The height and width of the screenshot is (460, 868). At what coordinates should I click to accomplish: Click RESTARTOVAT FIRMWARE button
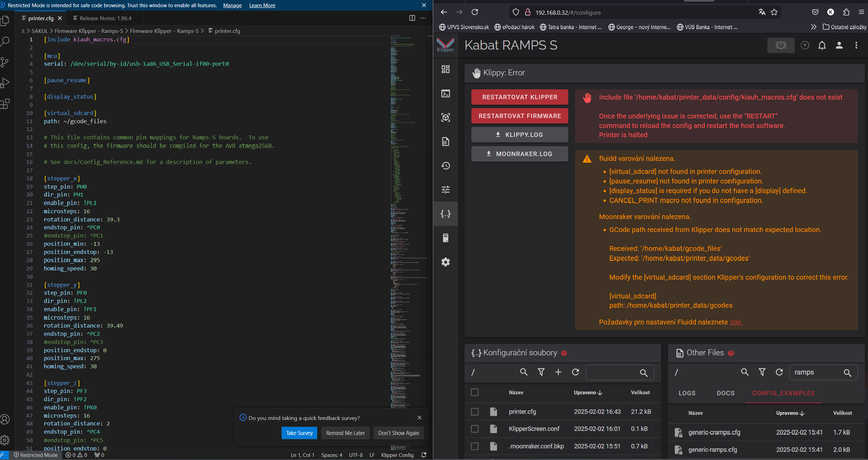tap(519, 116)
